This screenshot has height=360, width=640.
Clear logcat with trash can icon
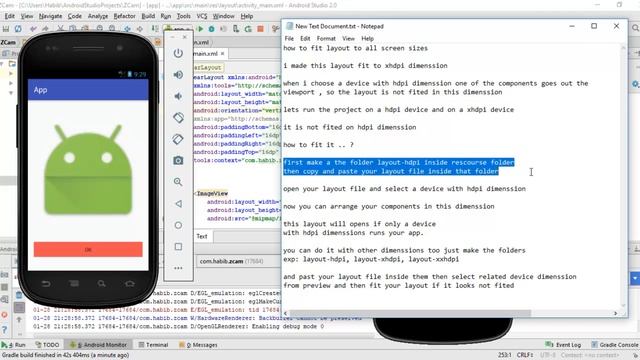click(x=19, y=295)
